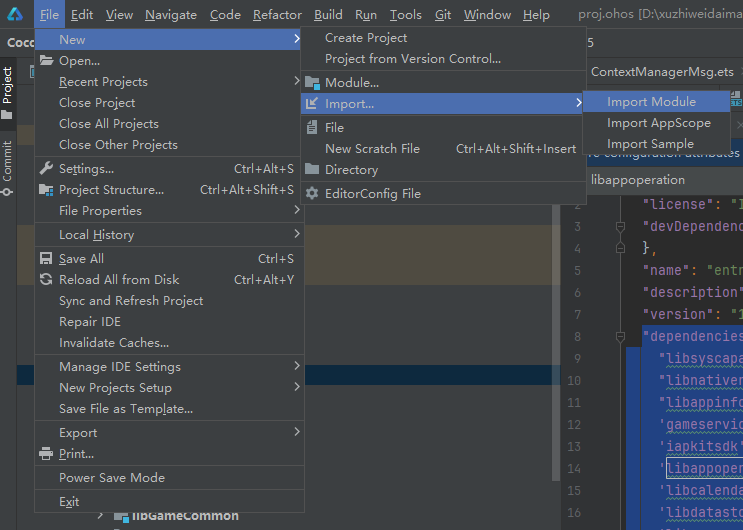
Task: Select Create Project in New submenu
Action: [443, 37]
